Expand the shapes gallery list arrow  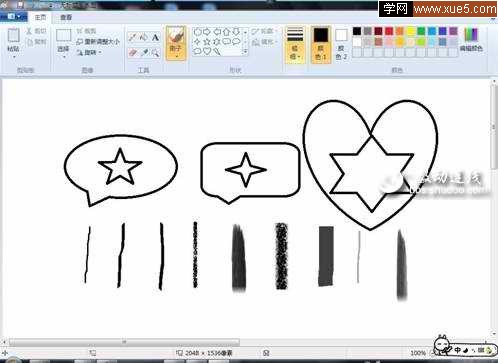(x=245, y=52)
